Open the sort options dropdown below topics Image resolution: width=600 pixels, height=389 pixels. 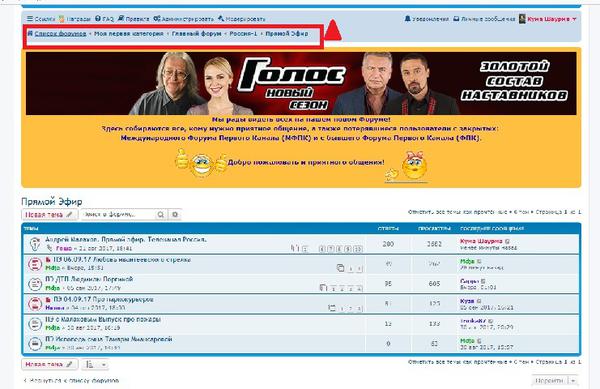point(95,365)
